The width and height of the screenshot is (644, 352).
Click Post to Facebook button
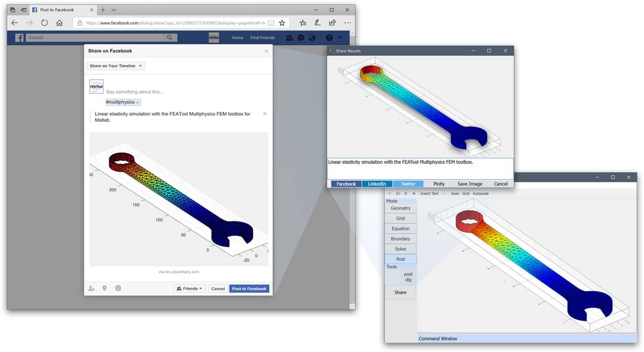pyautogui.click(x=249, y=289)
